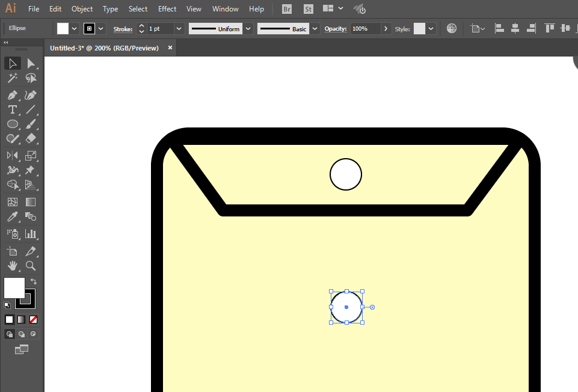This screenshot has width=578, height=392.
Task: Open the Window menu
Action: (x=225, y=9)
